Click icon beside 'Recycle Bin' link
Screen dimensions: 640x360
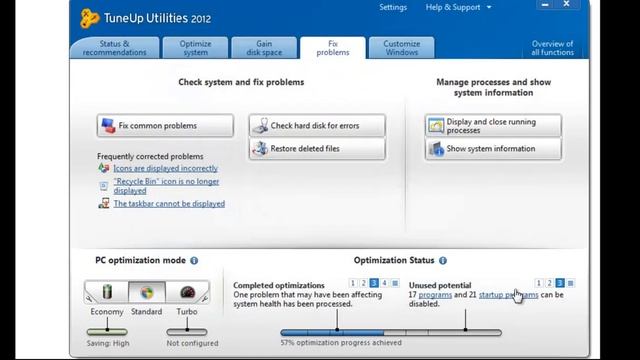tap(104, 186)
